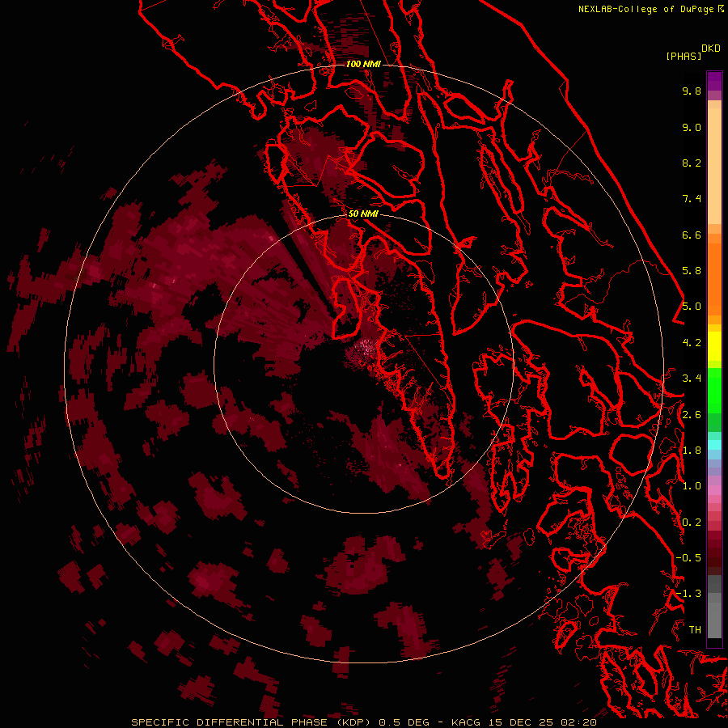Pick the yellow band of the color bar
The width and height of the screenshot is (728, 728).
(x=714, y=346)
